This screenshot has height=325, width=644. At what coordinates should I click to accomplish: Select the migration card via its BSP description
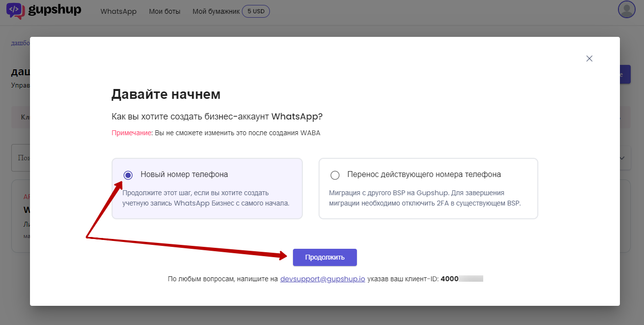tap(425, 198)
